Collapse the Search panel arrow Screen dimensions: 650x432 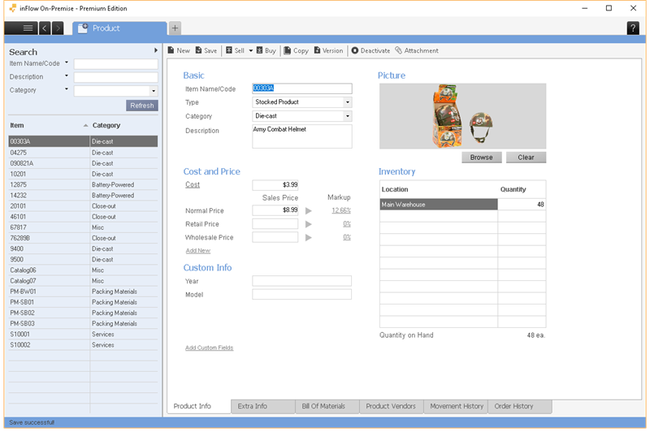coord(155,51)
